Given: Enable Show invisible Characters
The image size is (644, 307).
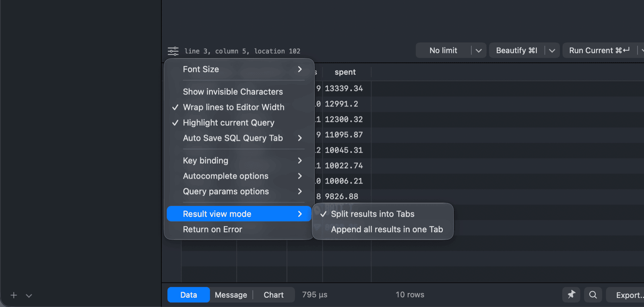Looking at the screenshot, I should click(239, 92).
